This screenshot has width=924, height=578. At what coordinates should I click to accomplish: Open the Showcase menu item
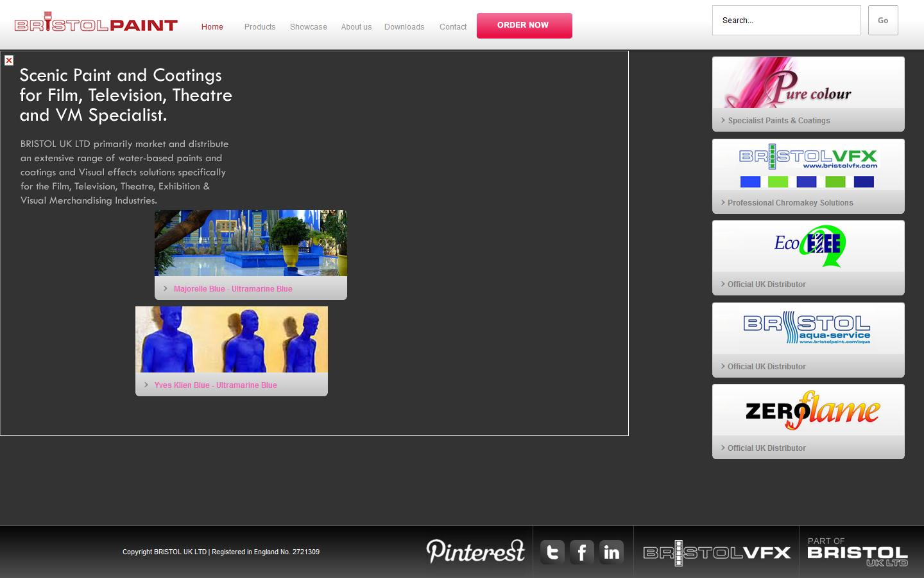[308, 27]
